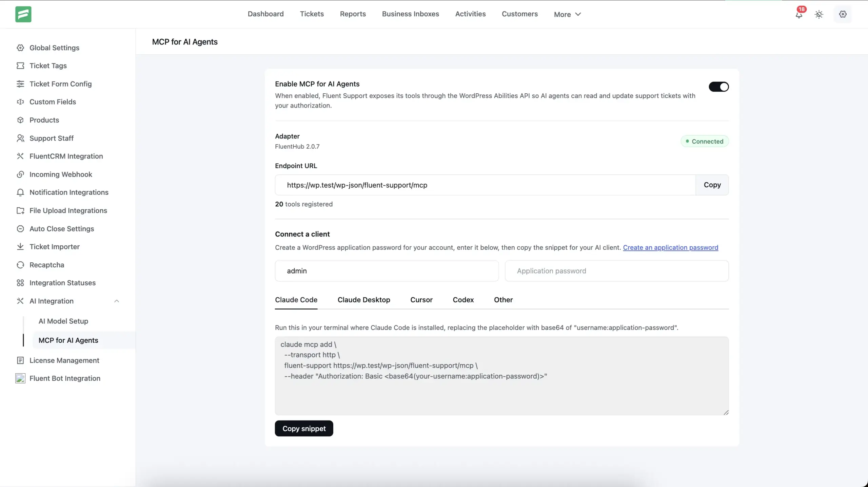Open the Create an application password link
Screen dimensions: 868x487
(670, 248)
